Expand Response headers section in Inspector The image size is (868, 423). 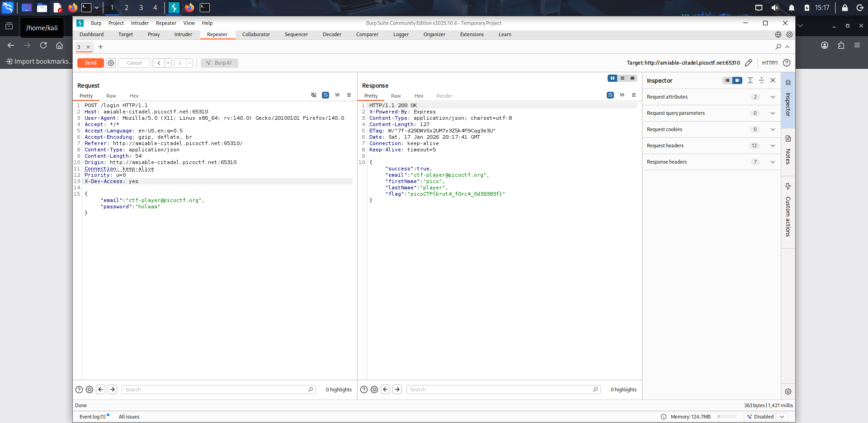click(712, 162)
